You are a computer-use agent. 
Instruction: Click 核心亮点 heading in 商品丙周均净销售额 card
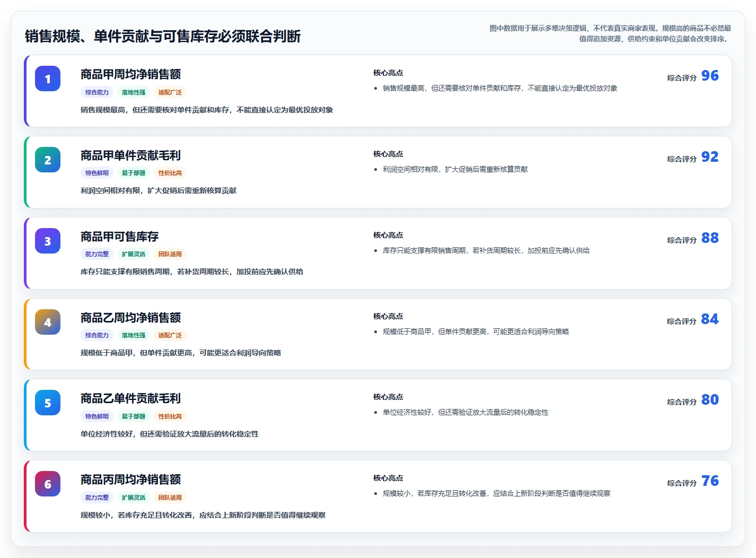388,478
